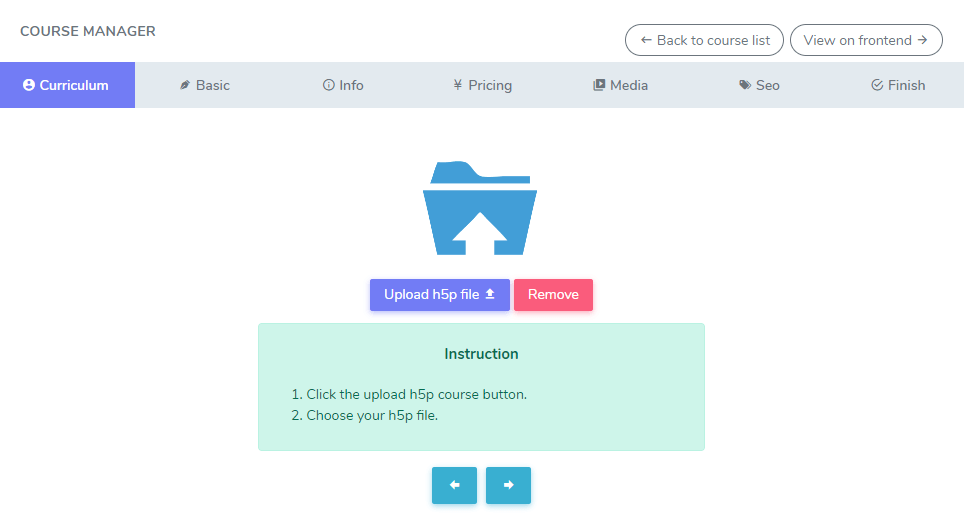Click the upload arrow icon inside Upload button
964x524 pixels.
pos(490,295)
